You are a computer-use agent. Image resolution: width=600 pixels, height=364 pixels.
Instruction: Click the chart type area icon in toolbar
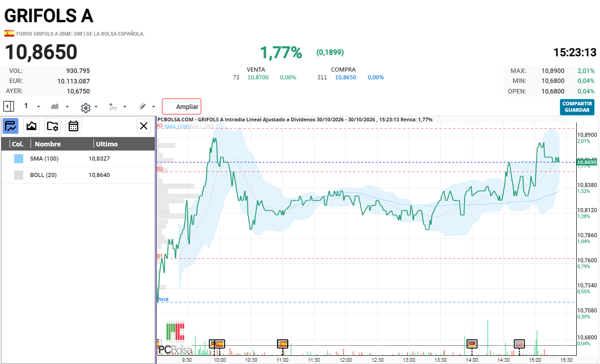tap(55, 106)
